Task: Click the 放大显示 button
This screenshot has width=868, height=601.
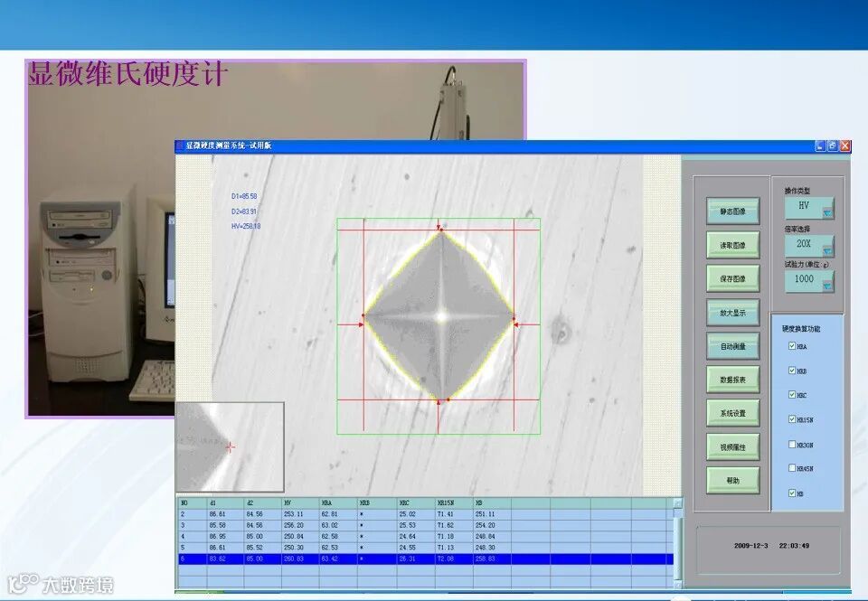Action: pyautogui.click(x=732, y=312)
